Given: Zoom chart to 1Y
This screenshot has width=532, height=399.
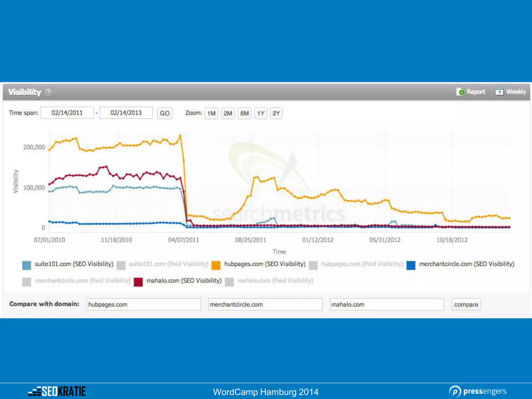Looking at the screenshot, I should point(261,113).
